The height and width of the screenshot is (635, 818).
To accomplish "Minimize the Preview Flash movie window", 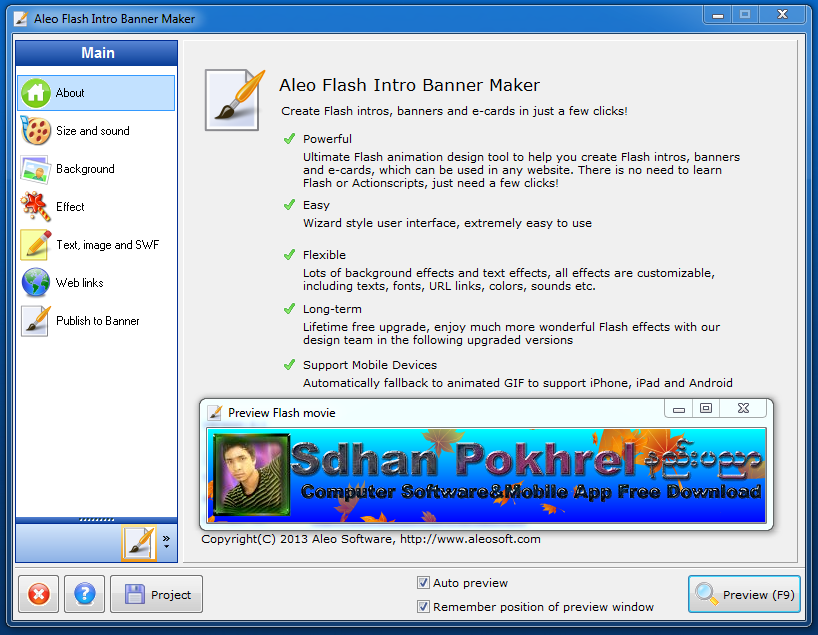I will click(x=679, y=409).
